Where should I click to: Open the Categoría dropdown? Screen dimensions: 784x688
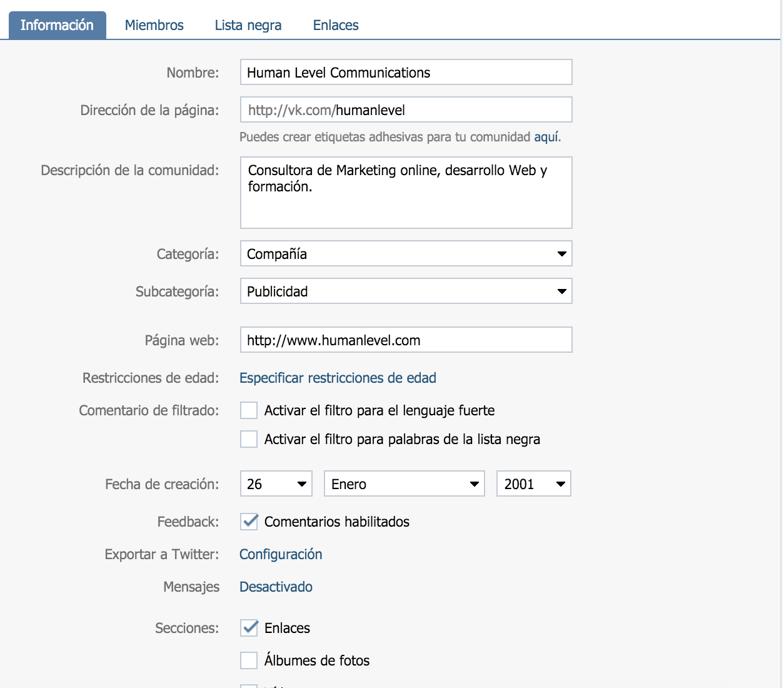coord(406,254)
